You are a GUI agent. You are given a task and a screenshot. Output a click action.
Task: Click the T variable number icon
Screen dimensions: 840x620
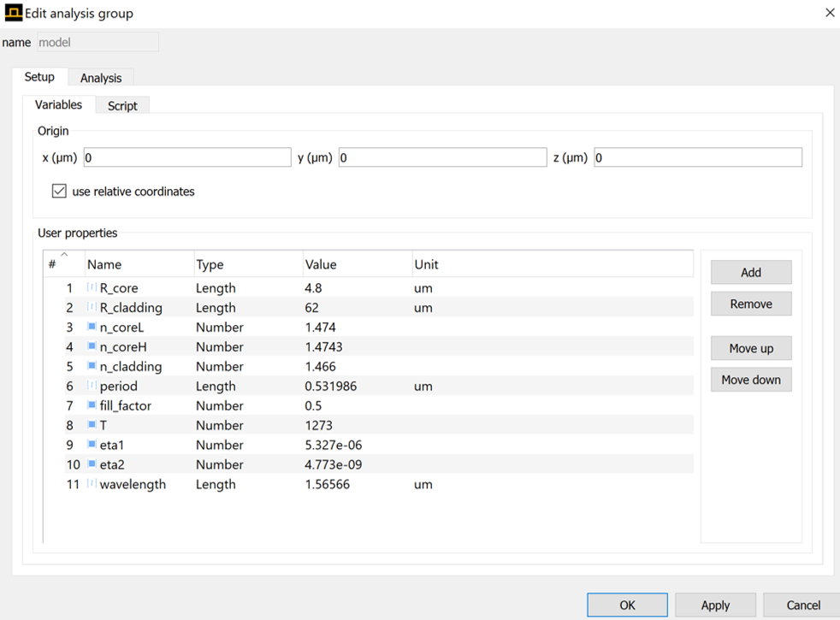92,425
